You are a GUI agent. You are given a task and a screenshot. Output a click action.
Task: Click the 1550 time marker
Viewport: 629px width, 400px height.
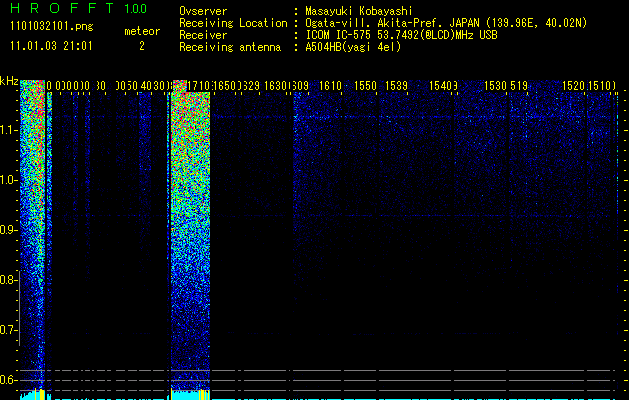point(366,86)
